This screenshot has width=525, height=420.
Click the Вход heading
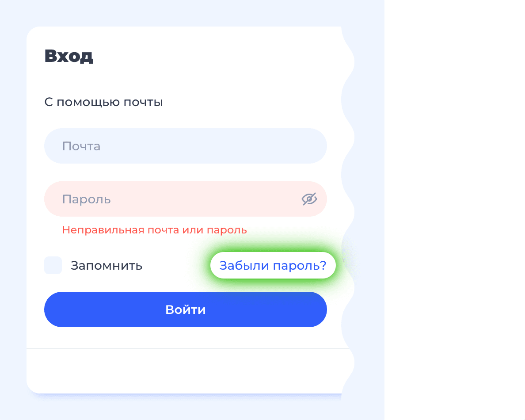tap(68, 56)
